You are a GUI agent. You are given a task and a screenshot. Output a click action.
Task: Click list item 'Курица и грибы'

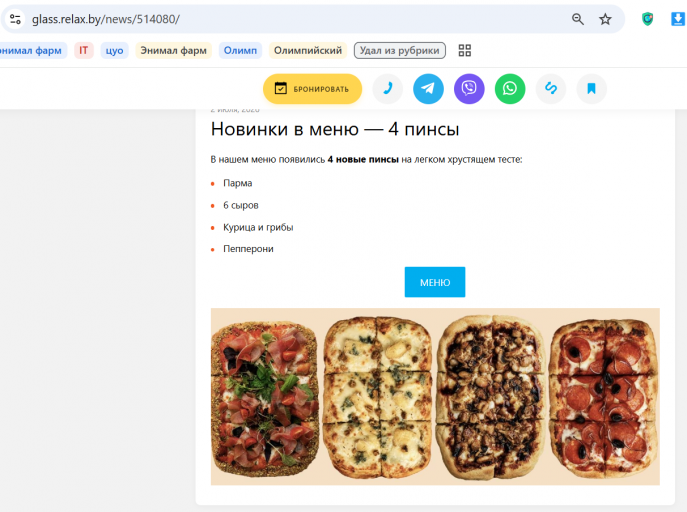258,227
